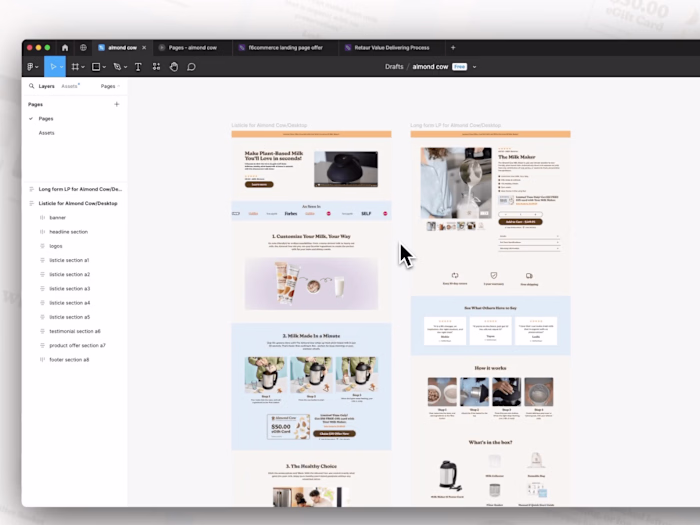Select the Frame tool
Image resolution: width=700 pixels, height=525 pixels.
75,67
